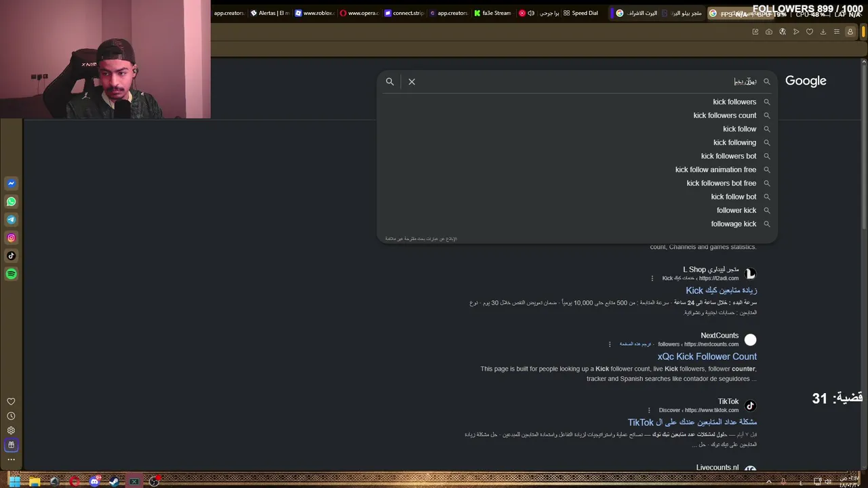Screen dimensions: 868x488
Task: Open the L Shop 'Kick' result title link
Action: (x=721, y=291)
